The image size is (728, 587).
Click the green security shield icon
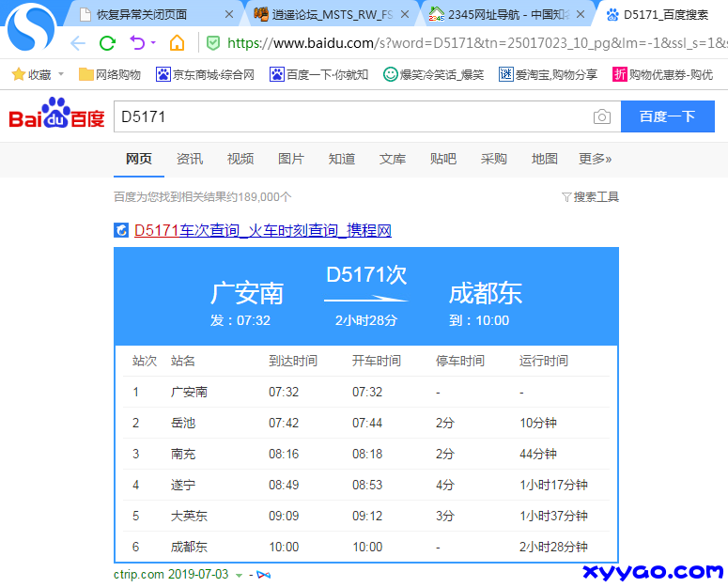pos(213,43)
